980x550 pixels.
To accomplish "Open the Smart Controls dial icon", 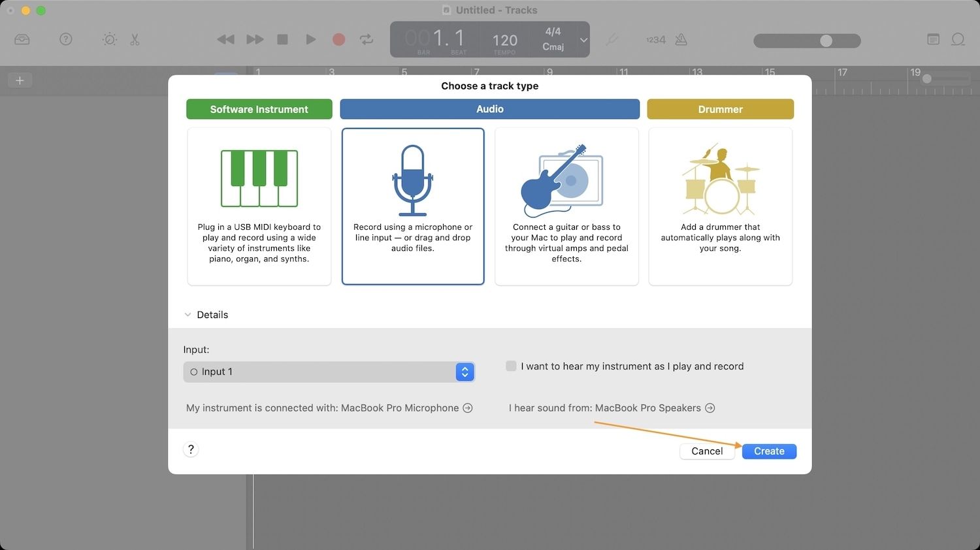I will 110,40.
